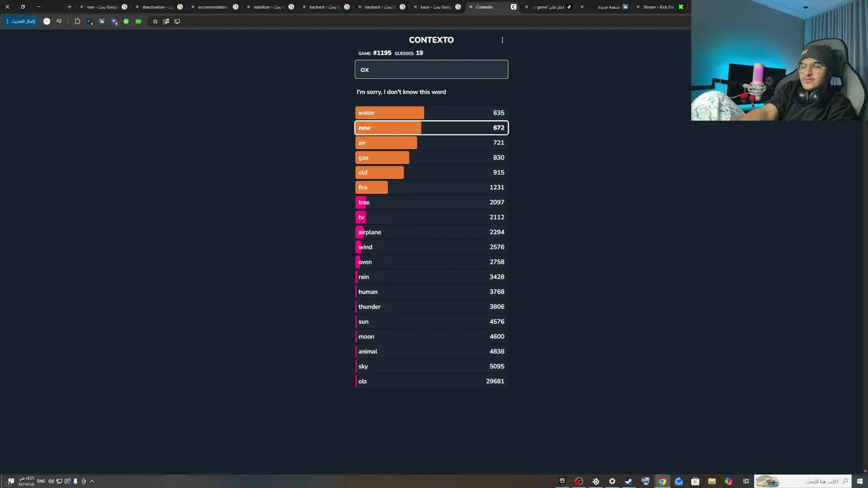868x488 pixels.
Task: Click the 'sky' guess row
Action: pos(431,366)
